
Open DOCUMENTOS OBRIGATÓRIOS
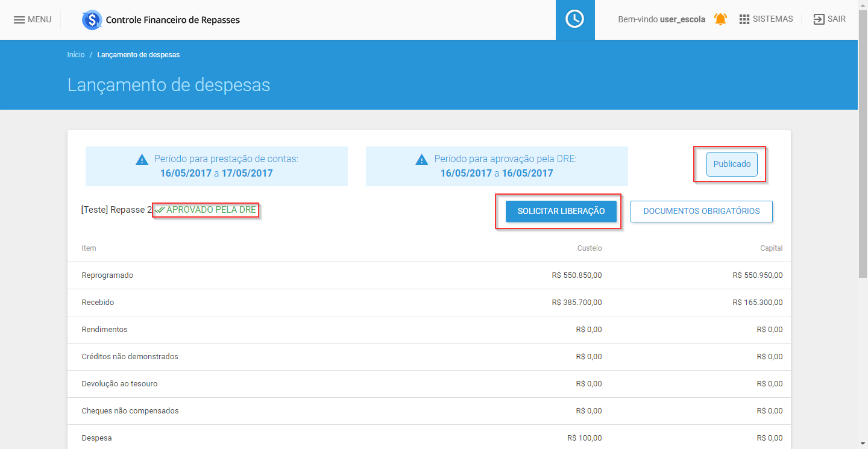point(701,212)
